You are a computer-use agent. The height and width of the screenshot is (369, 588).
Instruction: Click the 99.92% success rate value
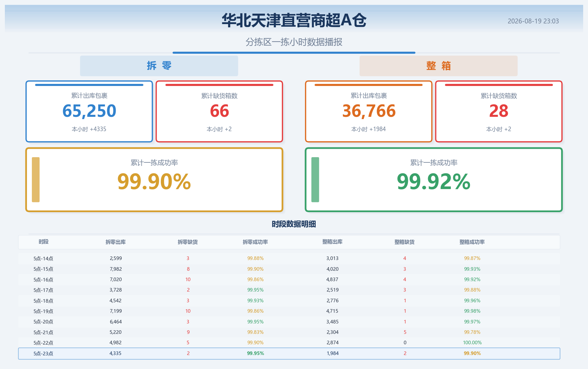pos(434,182)
